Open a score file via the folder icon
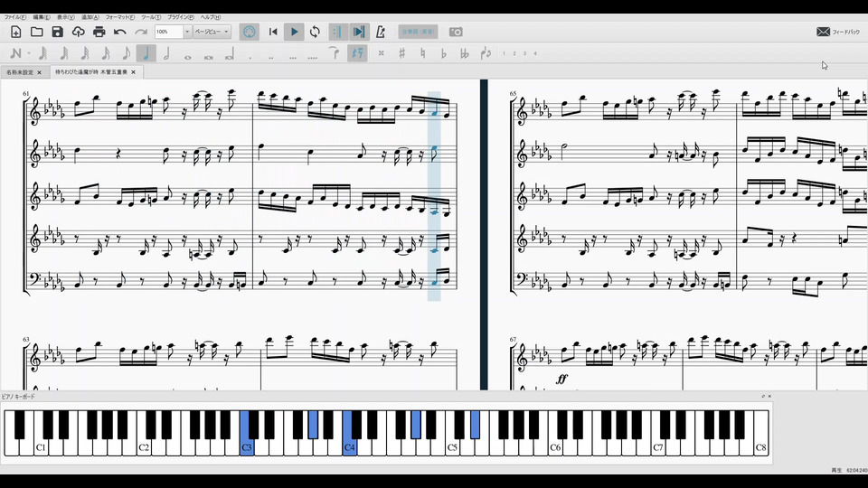 [x=36, y=33]
